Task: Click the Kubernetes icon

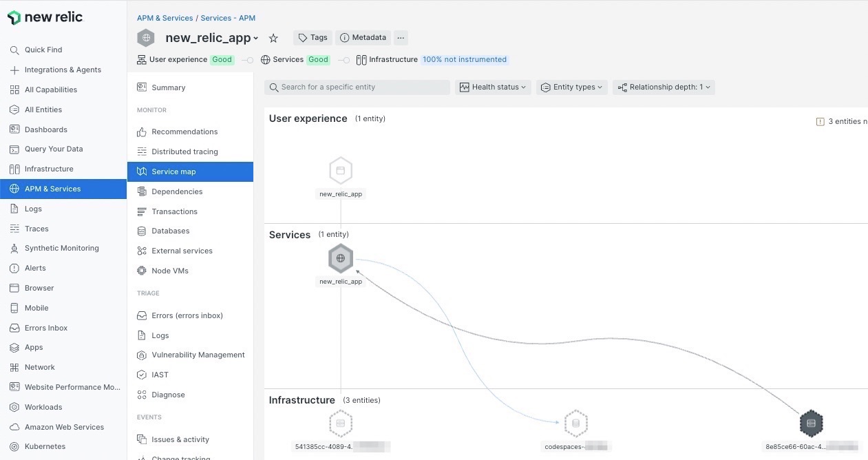Action: 14,446
